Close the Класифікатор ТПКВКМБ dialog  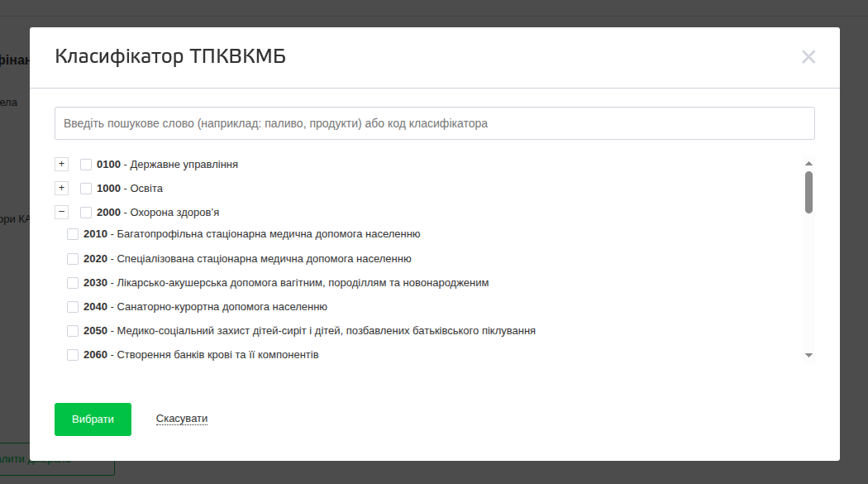click(x=808, y=57)
